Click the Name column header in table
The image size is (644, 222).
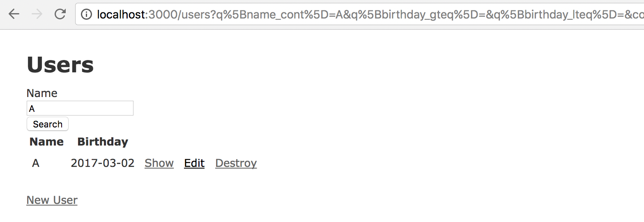(x=46, y=142)
